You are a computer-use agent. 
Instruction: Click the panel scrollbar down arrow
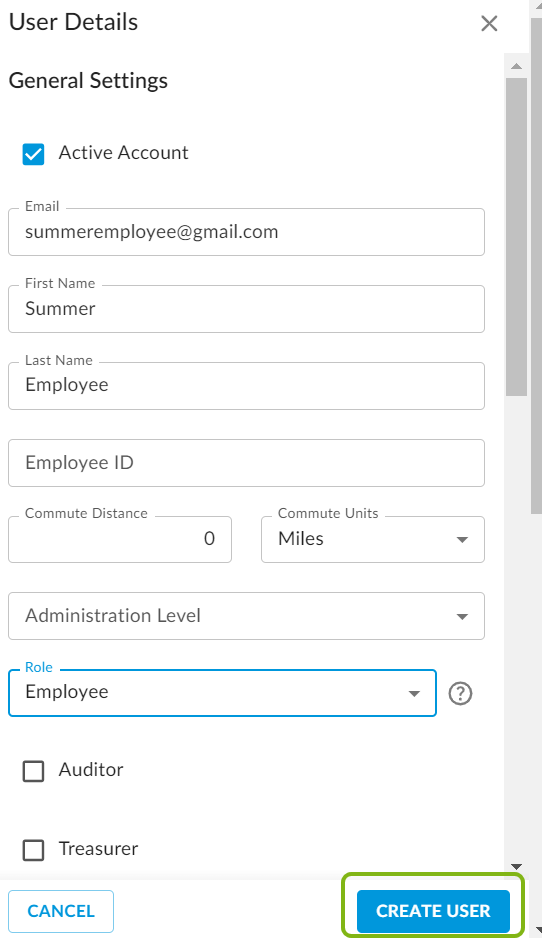point(516,866)
